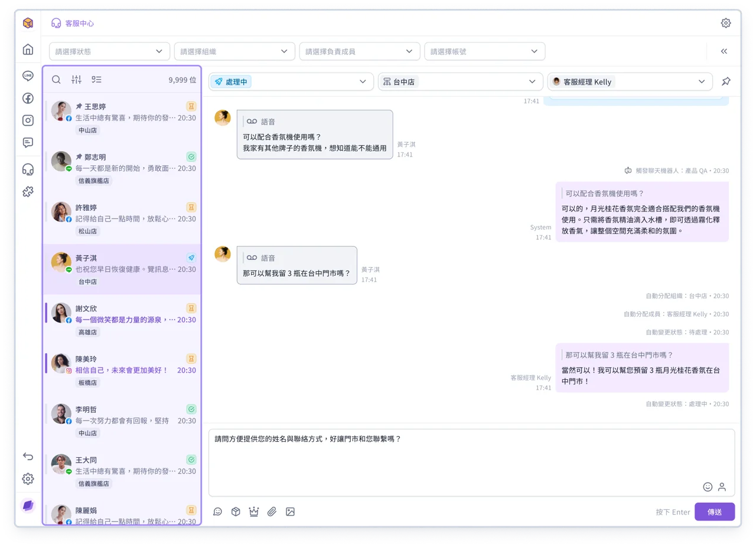
Task: Open the 請選擇狀態 dropdown
Action: (109, 51)
